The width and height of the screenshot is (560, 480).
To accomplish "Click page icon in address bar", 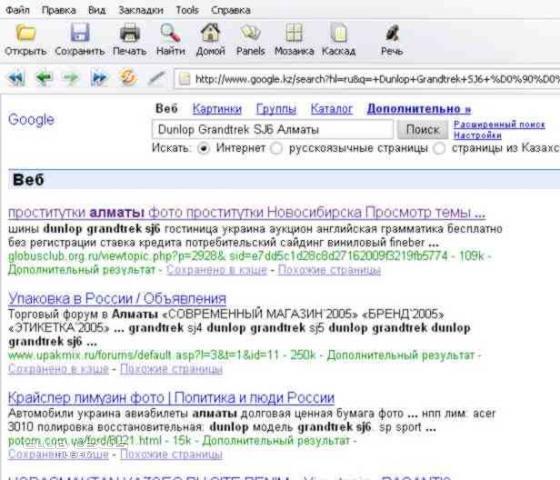I will [184, 79].
